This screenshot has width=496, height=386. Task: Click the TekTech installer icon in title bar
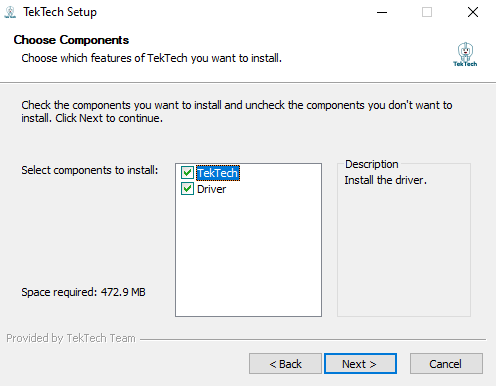pos(10,12)
